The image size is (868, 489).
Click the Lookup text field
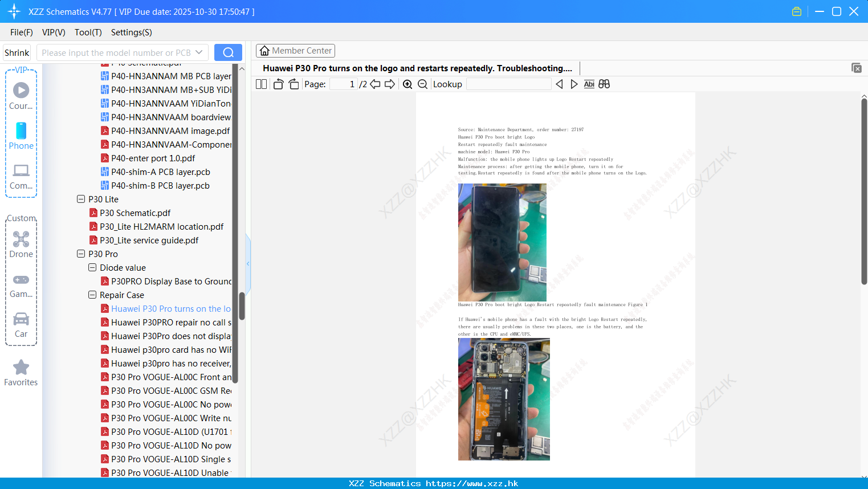tap(508, 84)
